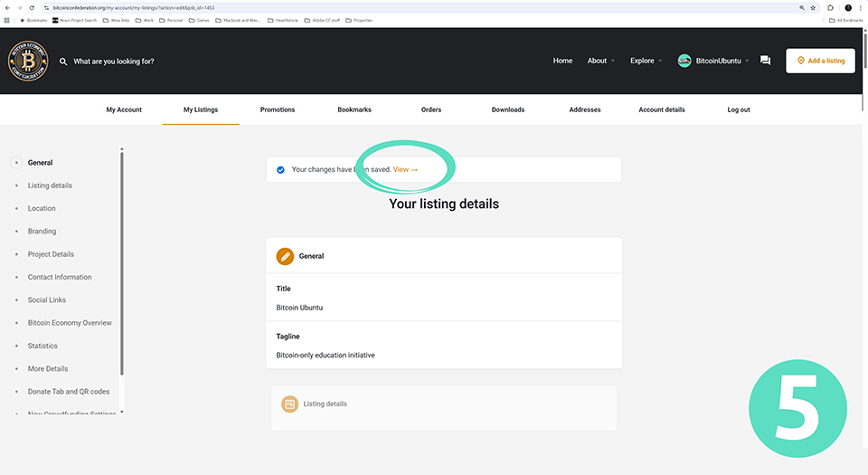This screenshot has height=475, width=868.
Task: Click the BitcoinUbuntu profile avatar
Action: click(x=684, y=61)
